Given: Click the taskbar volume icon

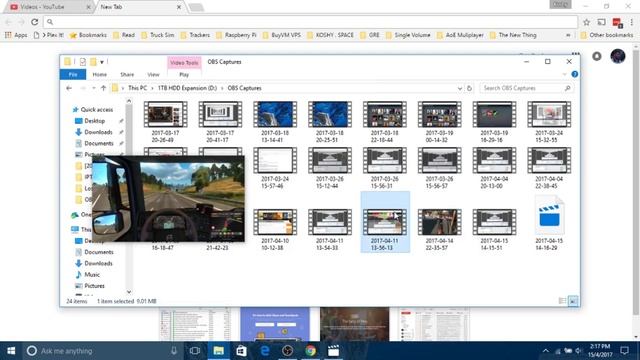Looking at the screenshot, I should click(x=578, y=351).
